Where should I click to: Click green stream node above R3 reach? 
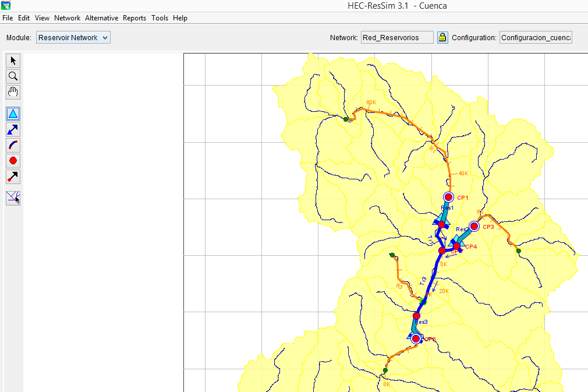point(392,255)
